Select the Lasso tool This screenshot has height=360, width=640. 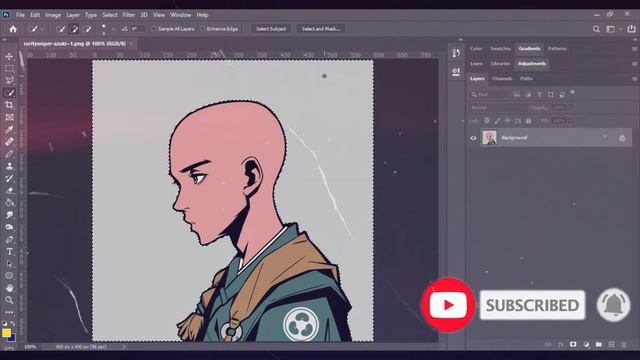tap(9, 80)
